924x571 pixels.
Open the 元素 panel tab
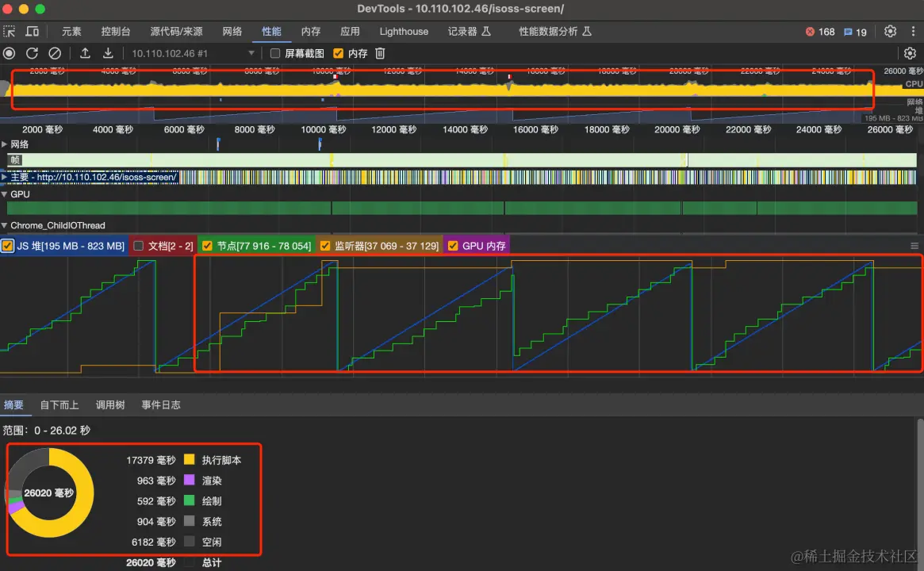(x=71, y=31)
